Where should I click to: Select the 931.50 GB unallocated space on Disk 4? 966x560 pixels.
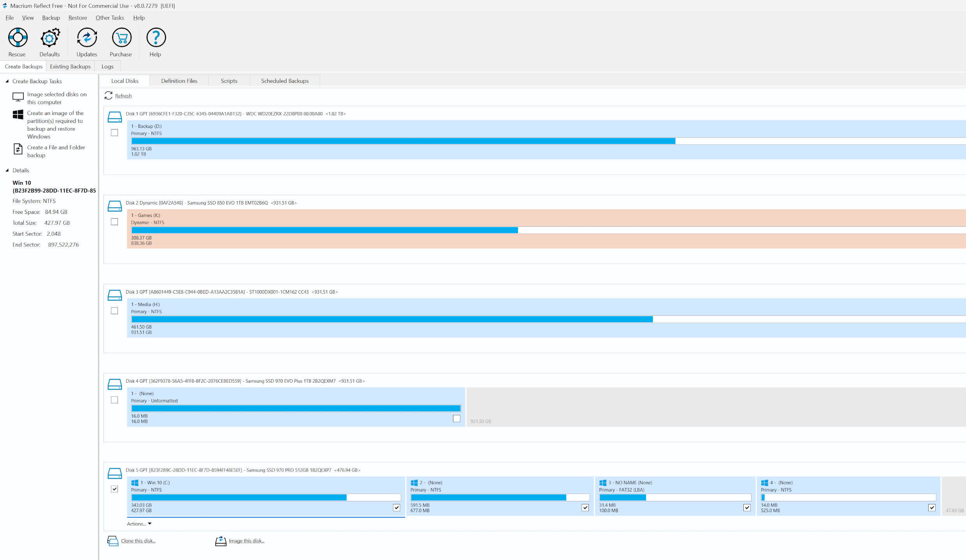pos(716,407)
